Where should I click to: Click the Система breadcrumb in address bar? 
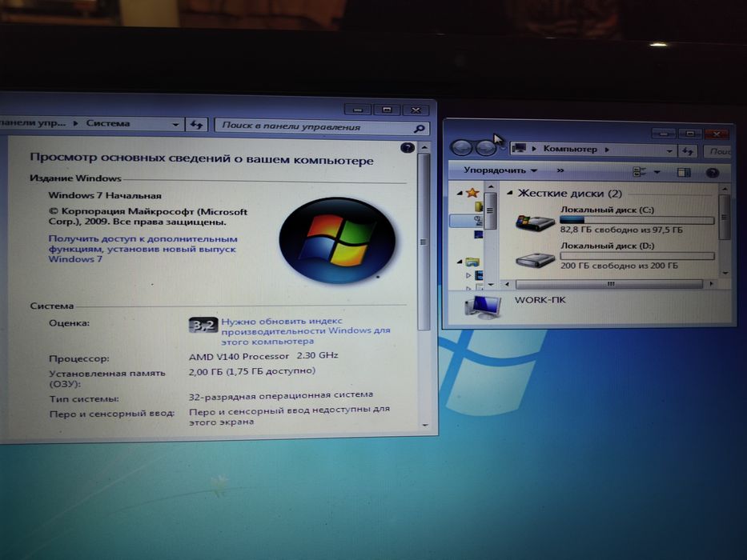click(x=107, y=123)
